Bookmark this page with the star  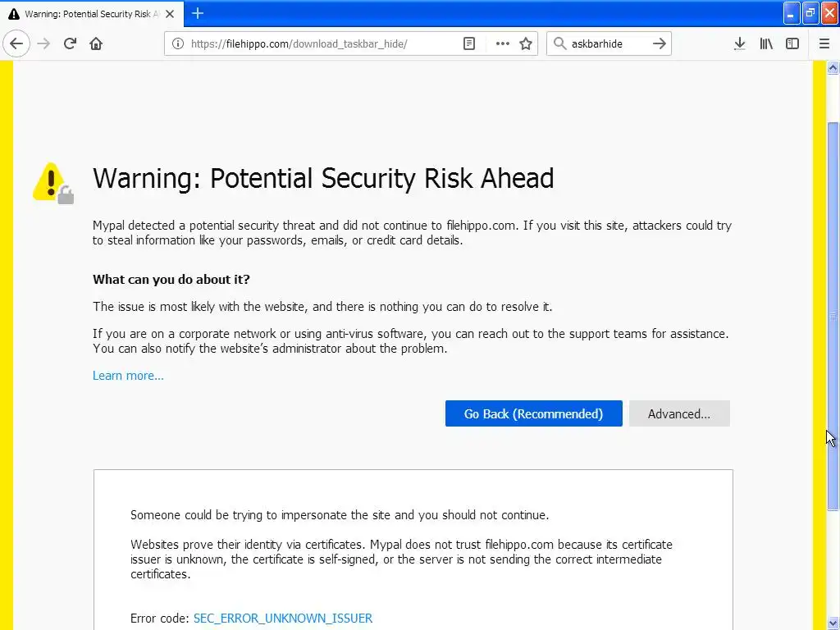(526, 43)
